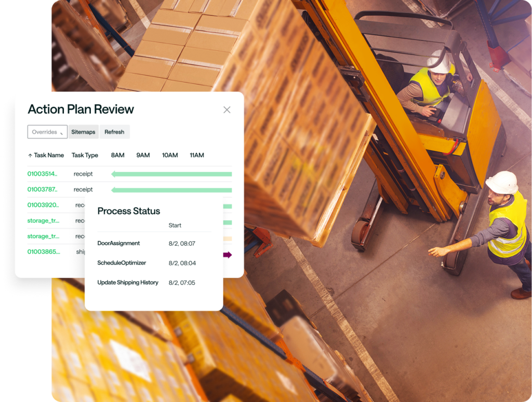Jump to the 10AM timeline column

click(169, 155)
